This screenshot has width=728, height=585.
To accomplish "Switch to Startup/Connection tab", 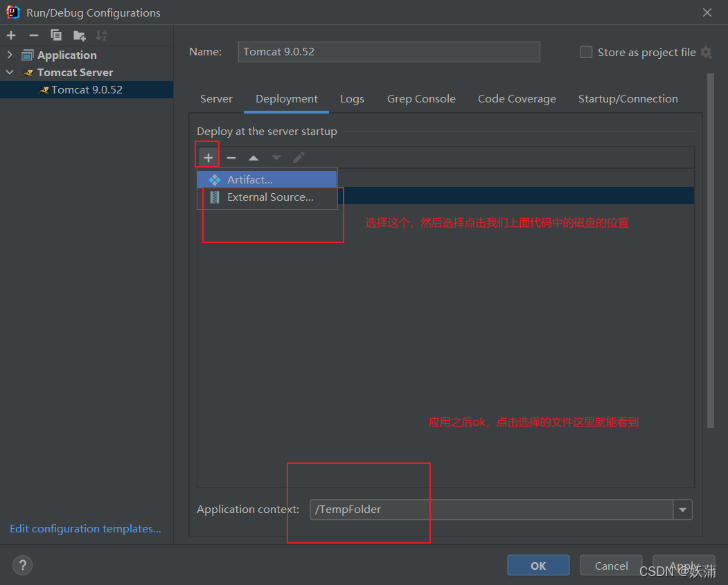I will [628, 99].
